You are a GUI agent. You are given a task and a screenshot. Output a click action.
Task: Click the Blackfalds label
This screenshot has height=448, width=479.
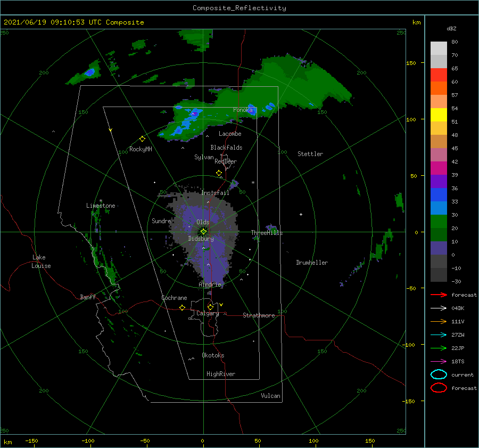click(x=226, y=148)
